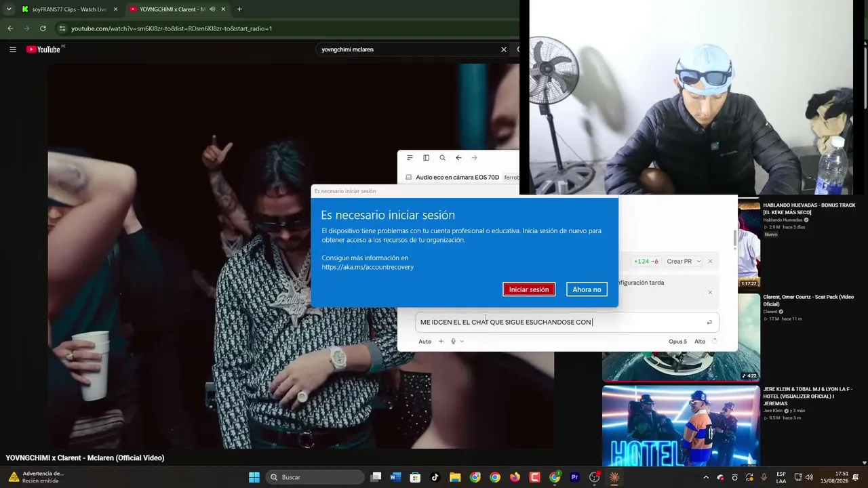
Task: Add an attachment with the plus icon
Action: tap(441, 342)
